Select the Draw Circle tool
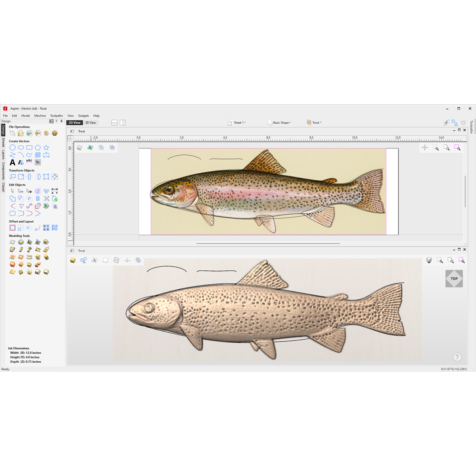Image resolution: width=476 pixels, height=476 pixels. click(x=12, y=148)
